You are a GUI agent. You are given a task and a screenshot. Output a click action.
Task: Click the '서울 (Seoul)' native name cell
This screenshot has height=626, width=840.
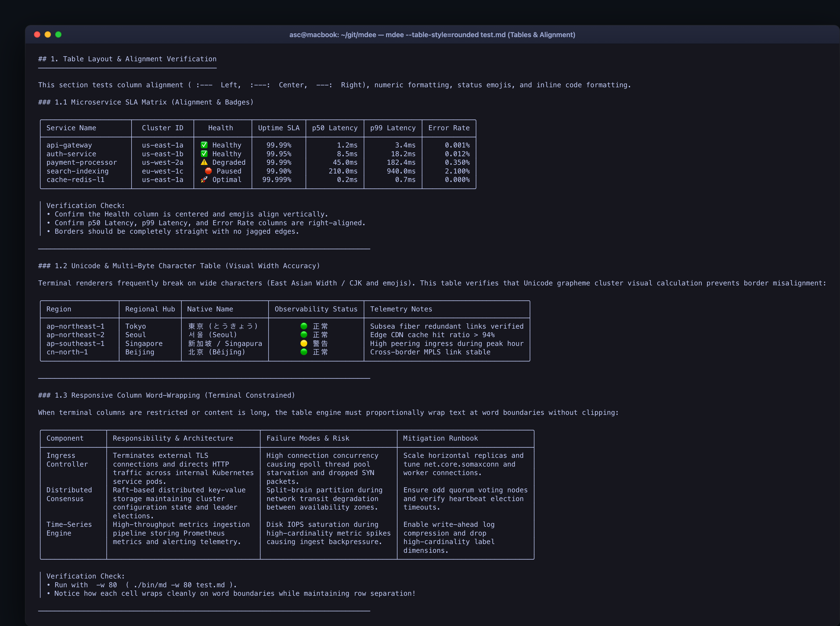(212, 335)
